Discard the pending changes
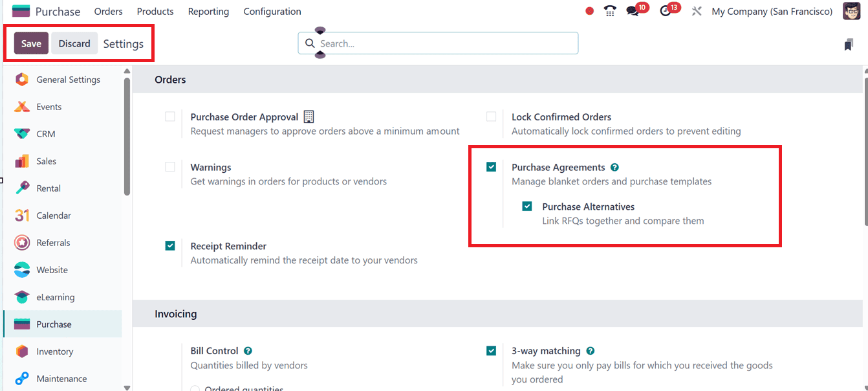The image size is (868, 391). tap(74, 43)
